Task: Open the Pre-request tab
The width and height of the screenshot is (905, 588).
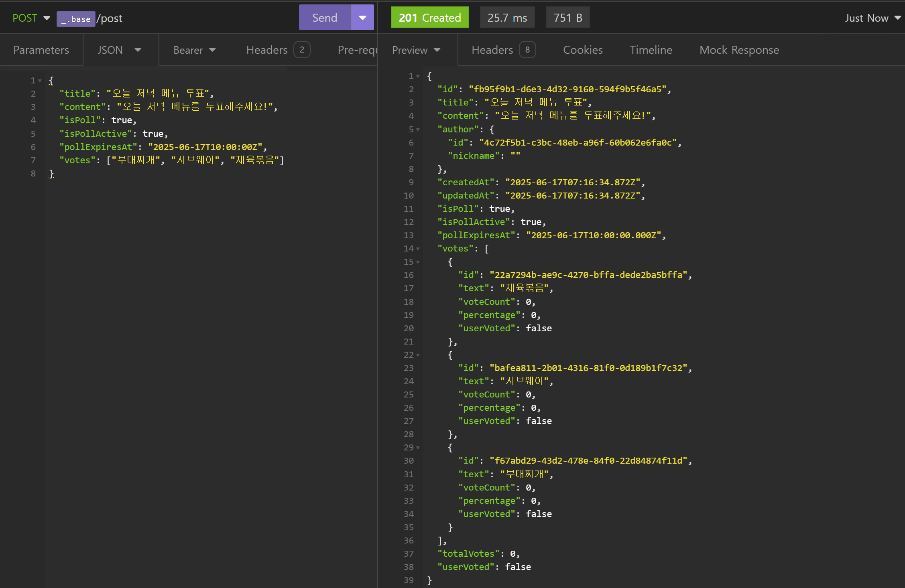Action: (356, 50)
